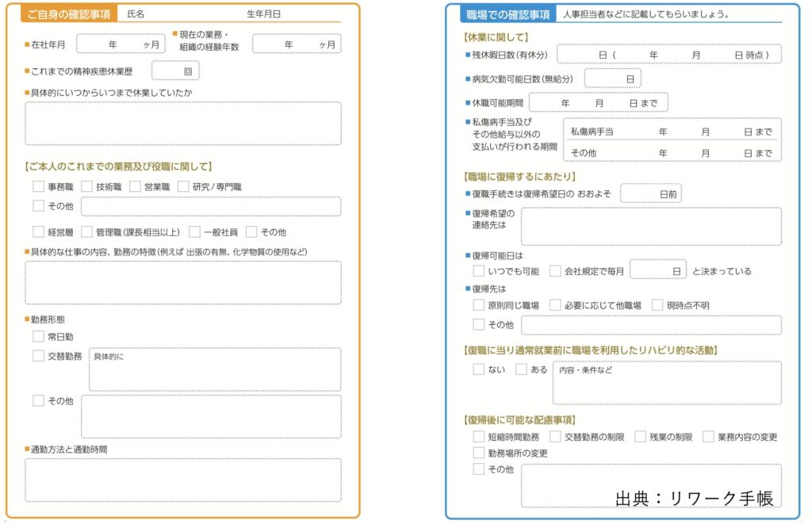This screenshot has width=812, height=528.
Task: Tick the いつでも可能 checkbox
Action: [478, 271]
